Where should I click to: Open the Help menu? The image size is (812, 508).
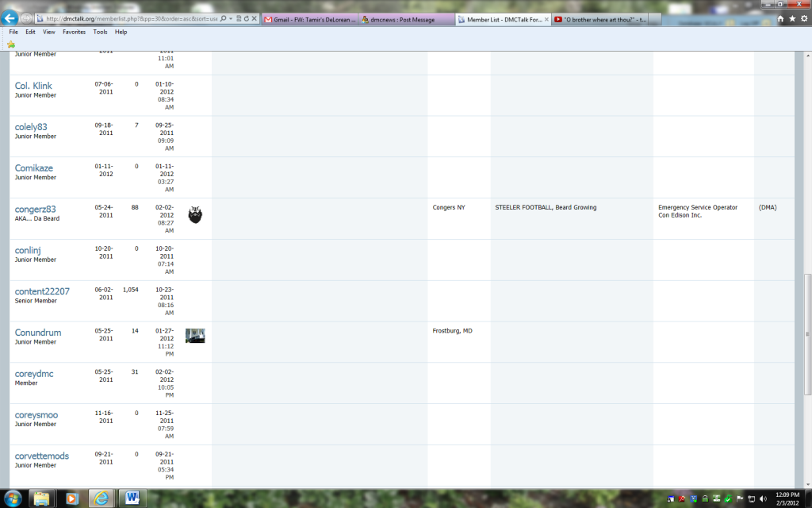coord(121,32)
